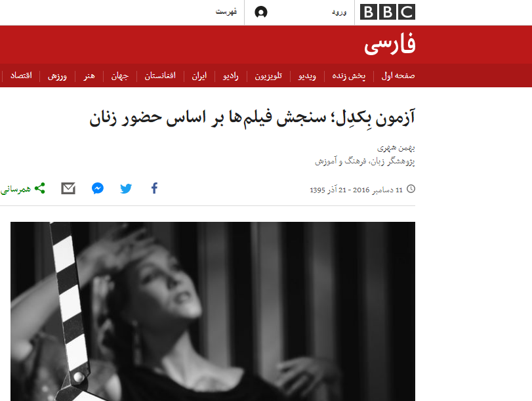This screenshot has height=401, width=532.
Task: Open ورزش section
Action: click(57, 75)
